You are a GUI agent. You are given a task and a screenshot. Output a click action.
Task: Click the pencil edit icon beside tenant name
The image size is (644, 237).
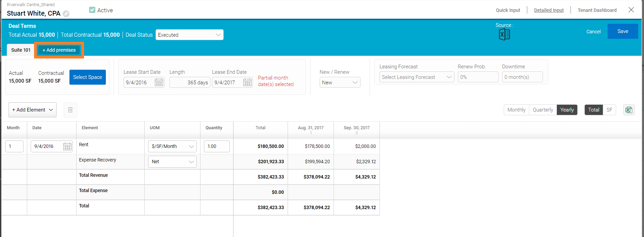pyautogui.click(x=66, y=14)
